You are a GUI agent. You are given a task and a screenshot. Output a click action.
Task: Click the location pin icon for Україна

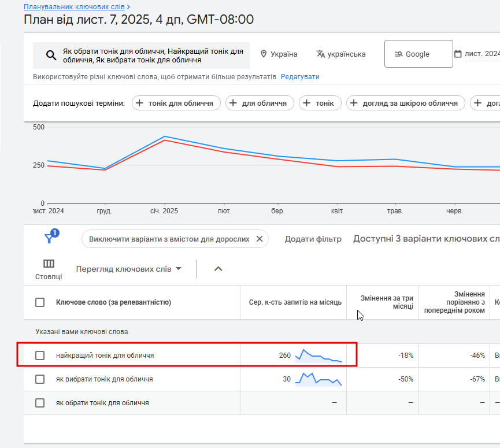tap(264, 54)
